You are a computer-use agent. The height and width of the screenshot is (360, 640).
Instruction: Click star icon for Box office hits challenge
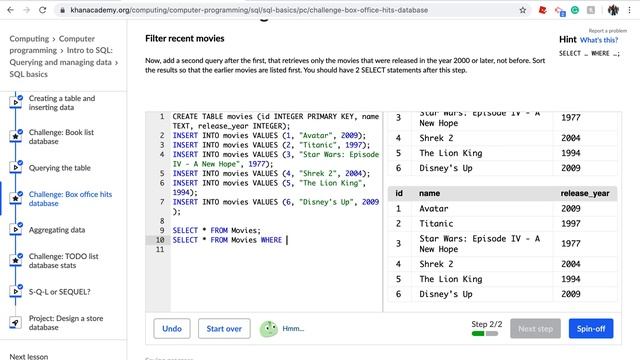[16, 198]
